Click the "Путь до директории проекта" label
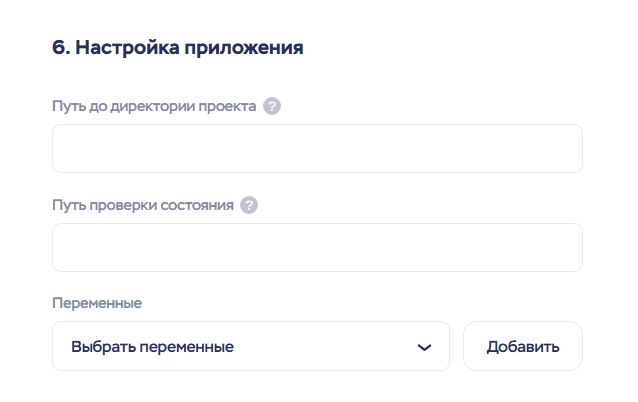 pos(154,106)
